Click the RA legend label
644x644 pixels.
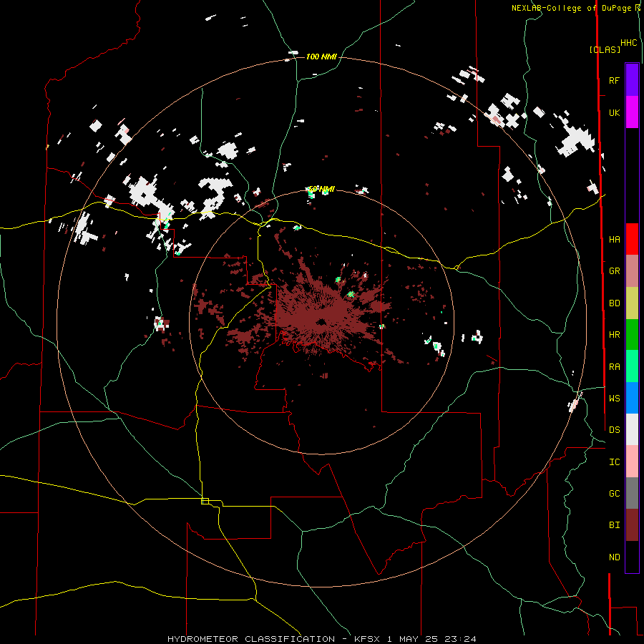[614, 367]
